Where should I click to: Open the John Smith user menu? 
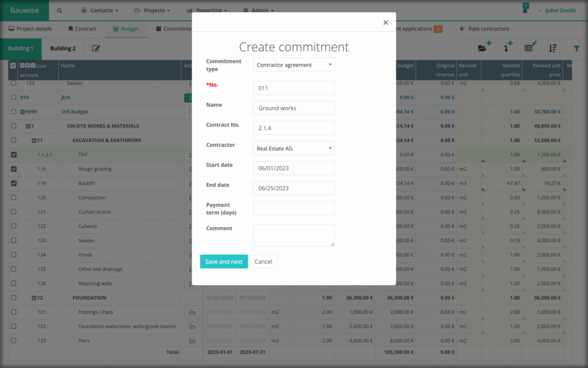coord(557,10)
